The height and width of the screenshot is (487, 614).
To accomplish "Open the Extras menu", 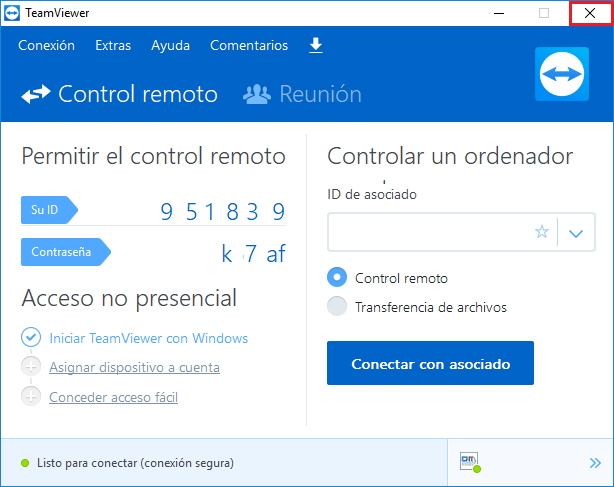I will pyautogui.click(x=113, y=45).
